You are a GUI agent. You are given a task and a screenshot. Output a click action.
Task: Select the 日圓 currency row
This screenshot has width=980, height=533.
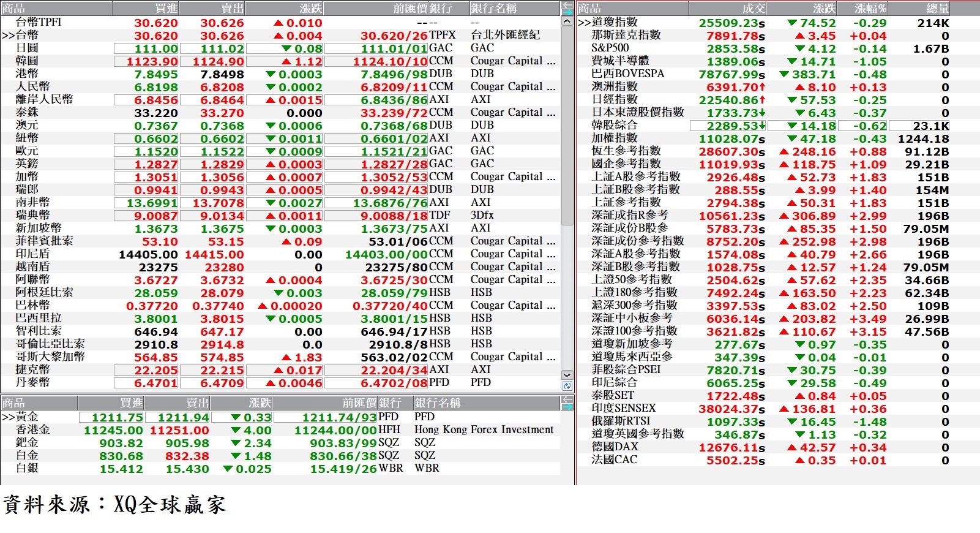[x=280, y=48]
